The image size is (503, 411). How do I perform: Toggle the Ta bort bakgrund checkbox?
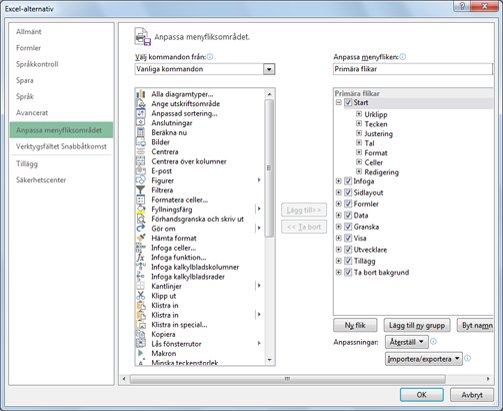(x=348, y=272)
